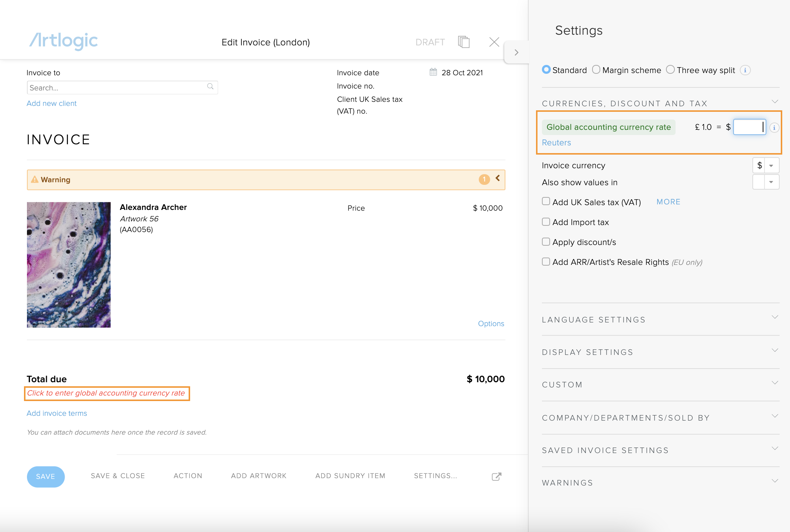This screenshot has width=790, height=532.
Task: Open the Also show values in dropdown
Action: 766,182
